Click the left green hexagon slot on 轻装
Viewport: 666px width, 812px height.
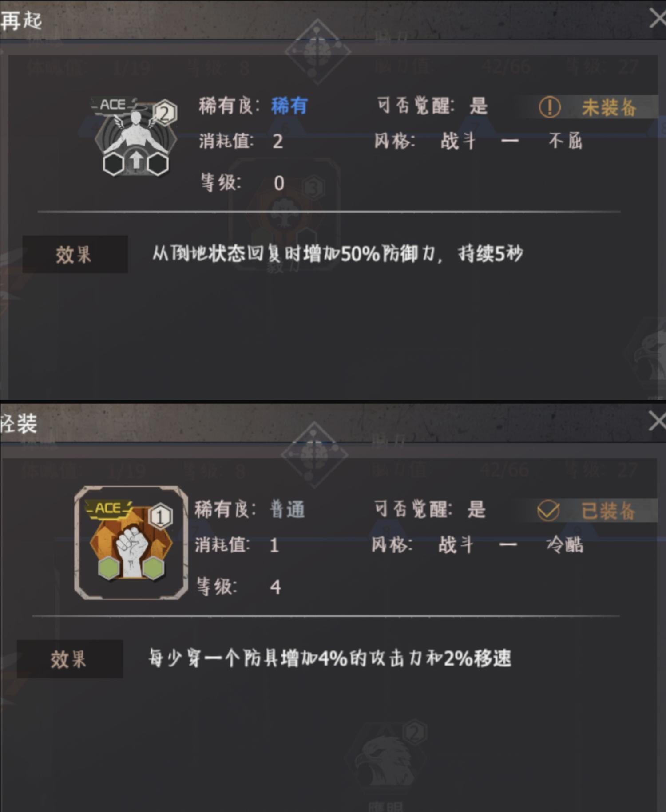tap(109, 568)
